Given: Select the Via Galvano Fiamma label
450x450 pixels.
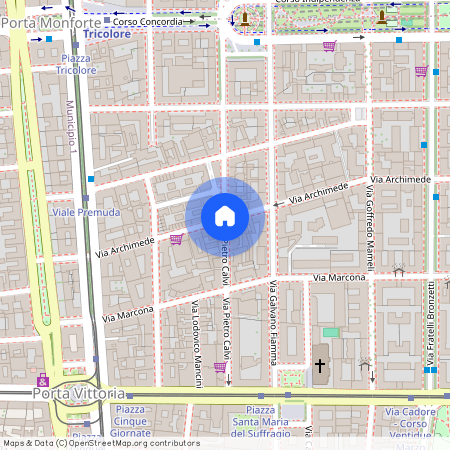Looking at the screenshot, I should [x=273, y=323].
